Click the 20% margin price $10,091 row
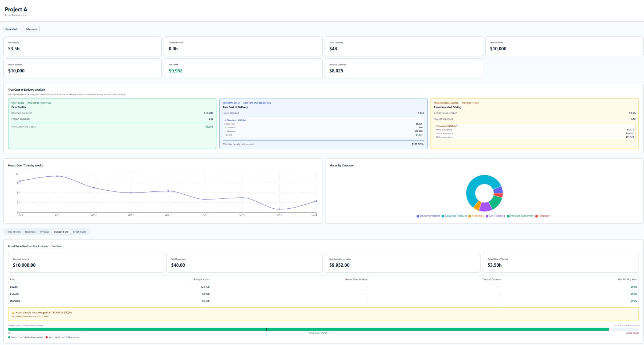 [535, 133]
